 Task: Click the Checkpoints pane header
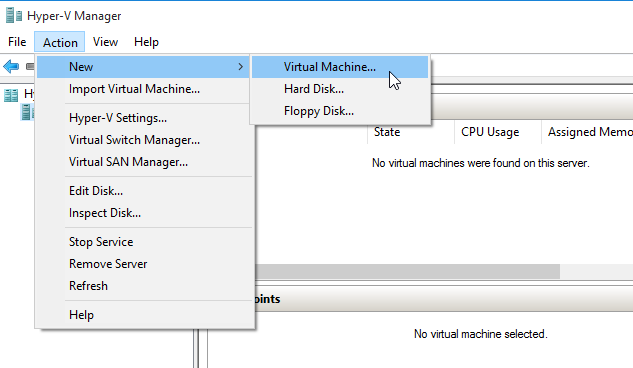point(444,299)
